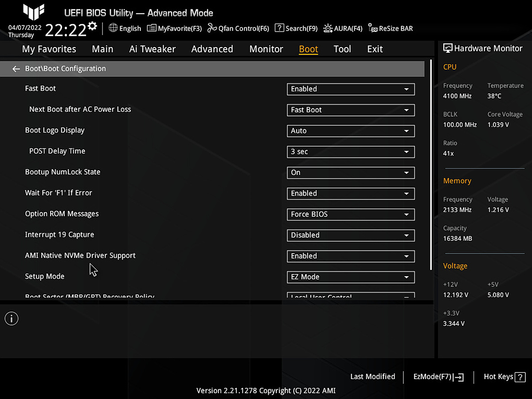Click the Option ROM Messages label
Screen dimensions: 532x399
(x=62, y=214)
